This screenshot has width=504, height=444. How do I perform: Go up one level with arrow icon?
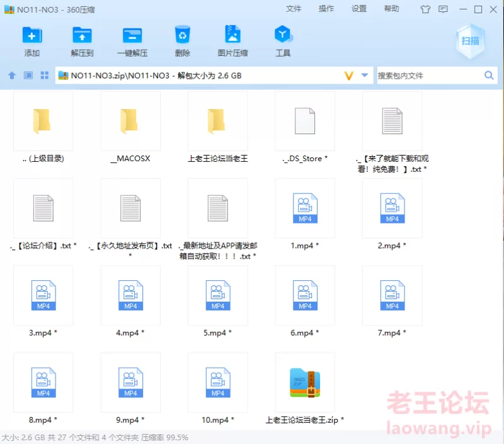click(12, 76)
